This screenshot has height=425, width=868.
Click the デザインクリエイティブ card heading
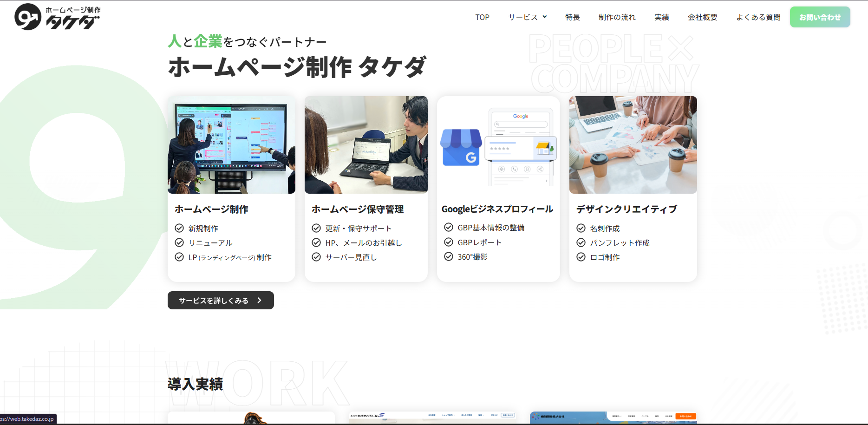click(x=627, y=209)
